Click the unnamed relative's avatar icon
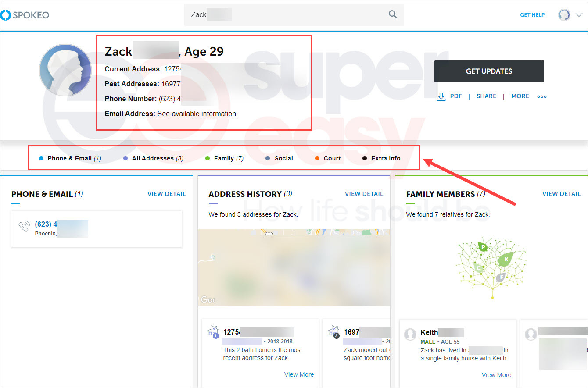The height and width of the screenshot is (388, 588). pyautogui.click(x=531, y=335)
